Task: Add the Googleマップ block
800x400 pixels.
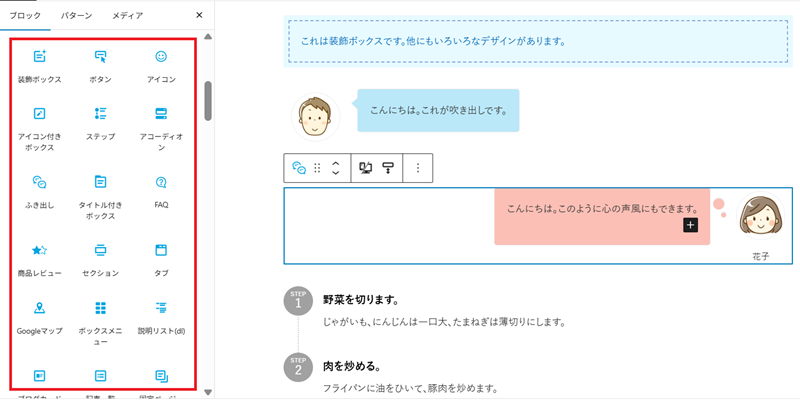Action: tap(40, 316)
